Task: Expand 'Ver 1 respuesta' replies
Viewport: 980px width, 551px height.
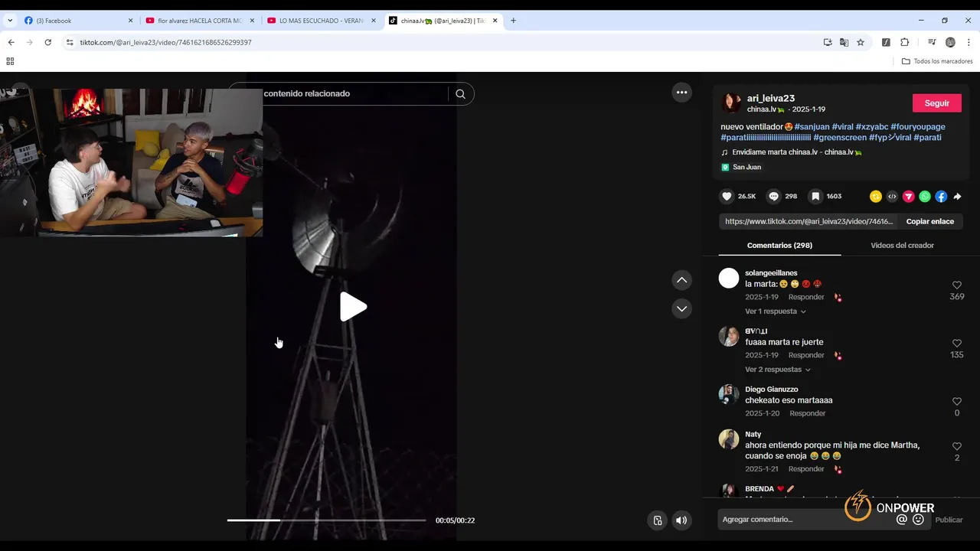Action: (776, 311)
